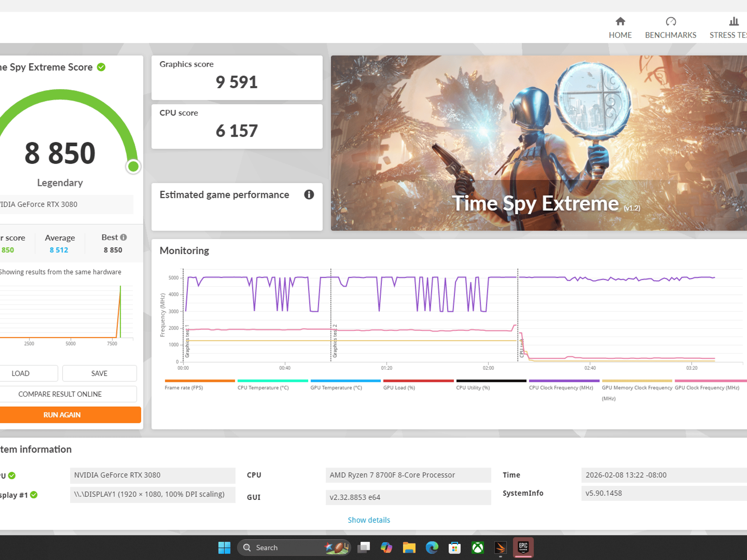Viewport: 747px width, 560px height.
Task: Toggle CPU Clock Frequency legend item
Action: coord(564,385)
